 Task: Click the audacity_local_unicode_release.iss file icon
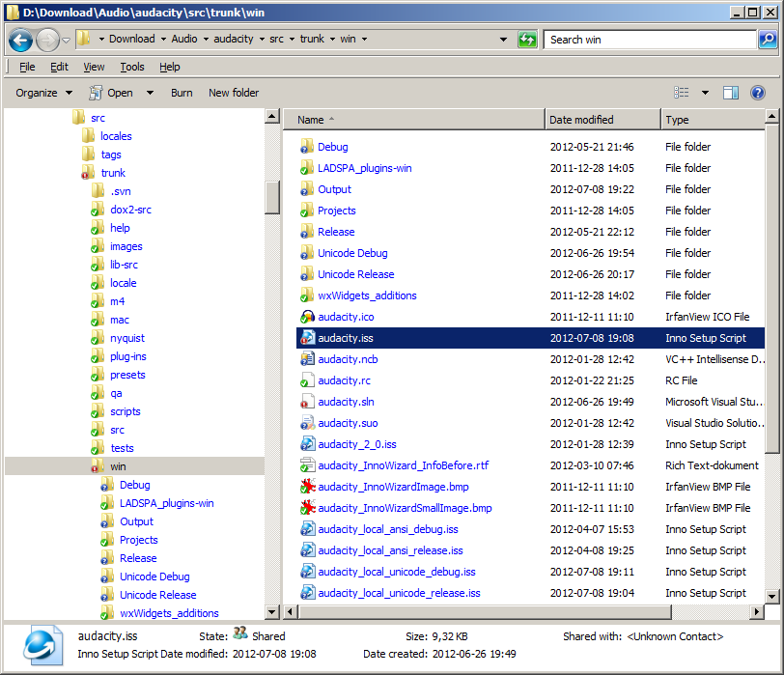click(307, 593)
